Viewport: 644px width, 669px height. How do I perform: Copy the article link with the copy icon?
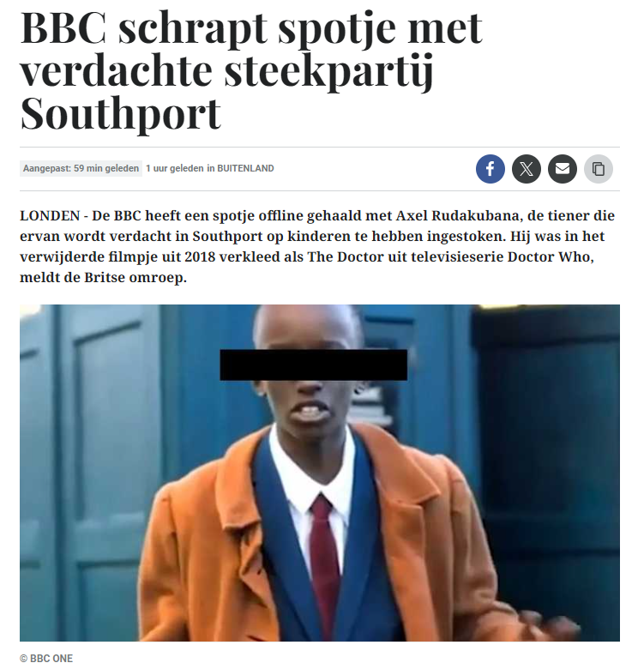[599, 168]
